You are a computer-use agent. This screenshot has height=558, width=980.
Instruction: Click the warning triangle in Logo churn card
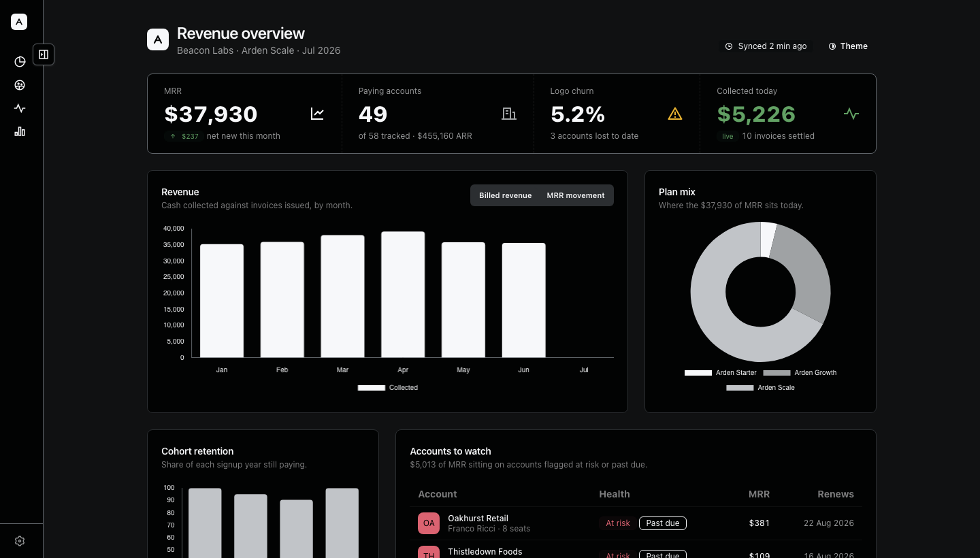(x=675, y=114)
